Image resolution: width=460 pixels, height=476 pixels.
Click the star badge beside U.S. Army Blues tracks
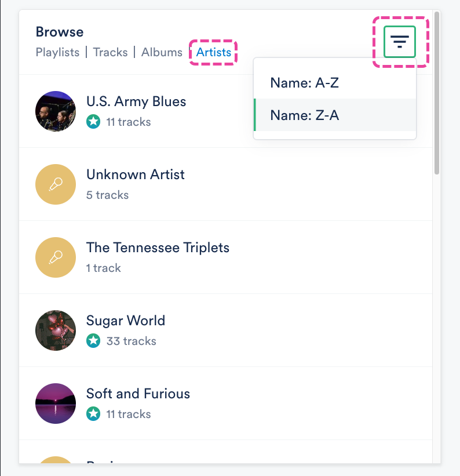(x=93, y=122)
